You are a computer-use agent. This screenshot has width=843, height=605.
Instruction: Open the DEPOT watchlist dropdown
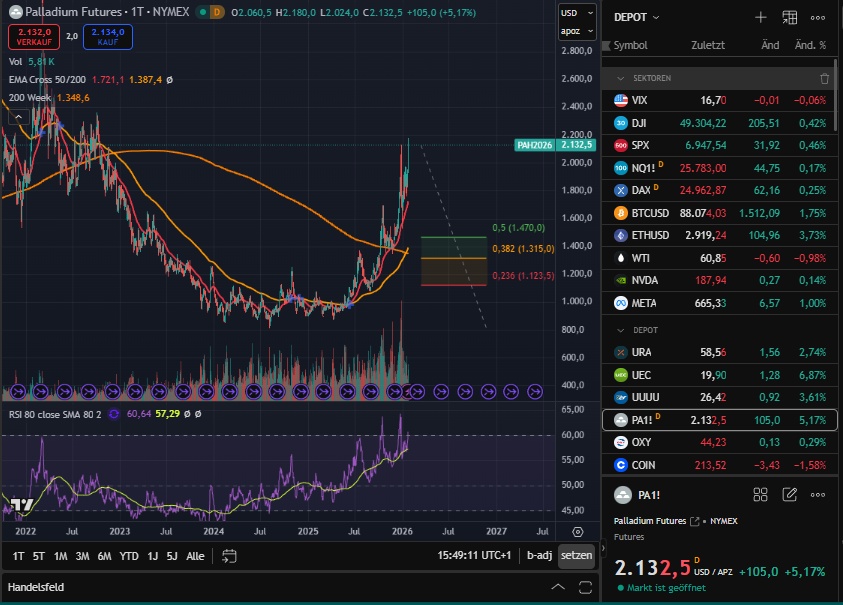click(637, 17)
